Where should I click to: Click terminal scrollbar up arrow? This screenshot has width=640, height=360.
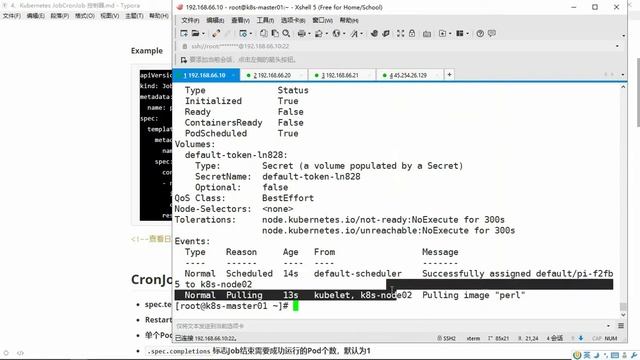623,87
